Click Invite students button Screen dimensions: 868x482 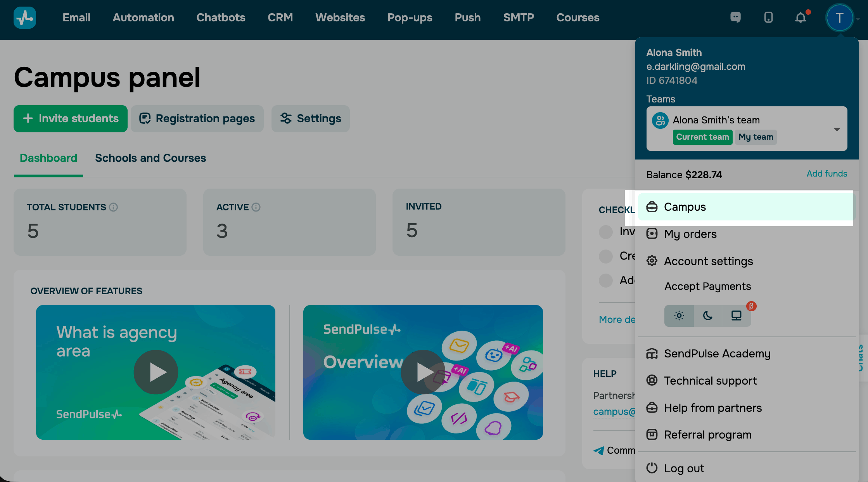[71, 119]
